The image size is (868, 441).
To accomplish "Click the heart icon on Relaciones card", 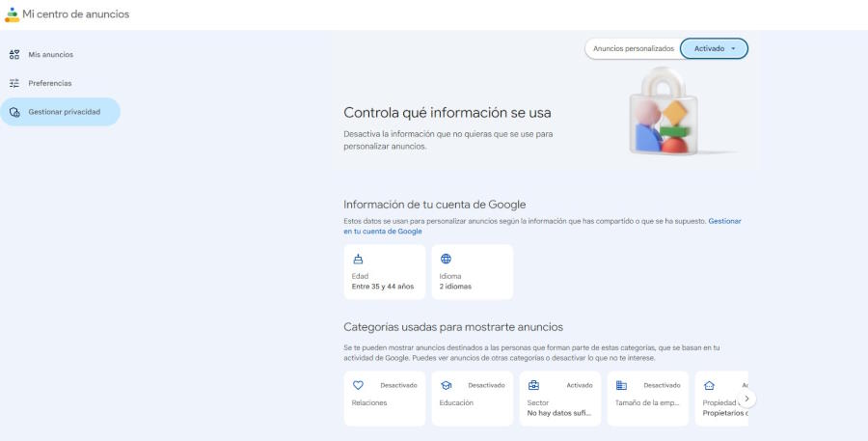I will [x=358, y=385].
